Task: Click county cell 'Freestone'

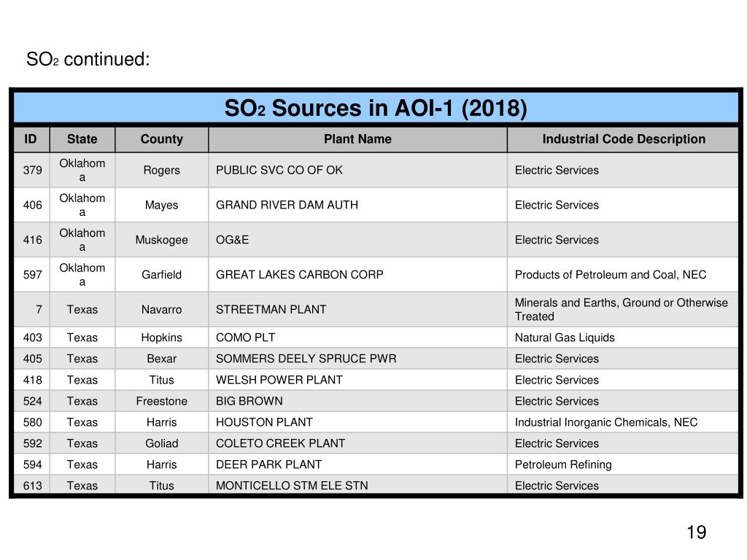Action: coord(161,401)
